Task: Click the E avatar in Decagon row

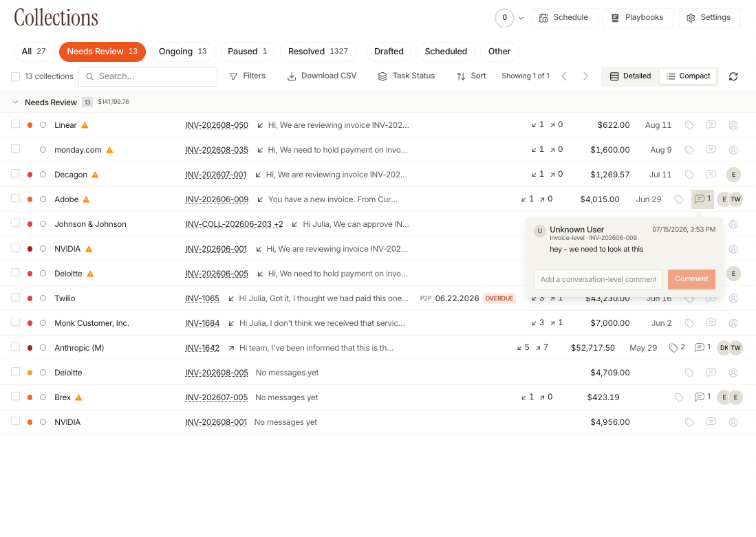Action: tap(733, 175)
